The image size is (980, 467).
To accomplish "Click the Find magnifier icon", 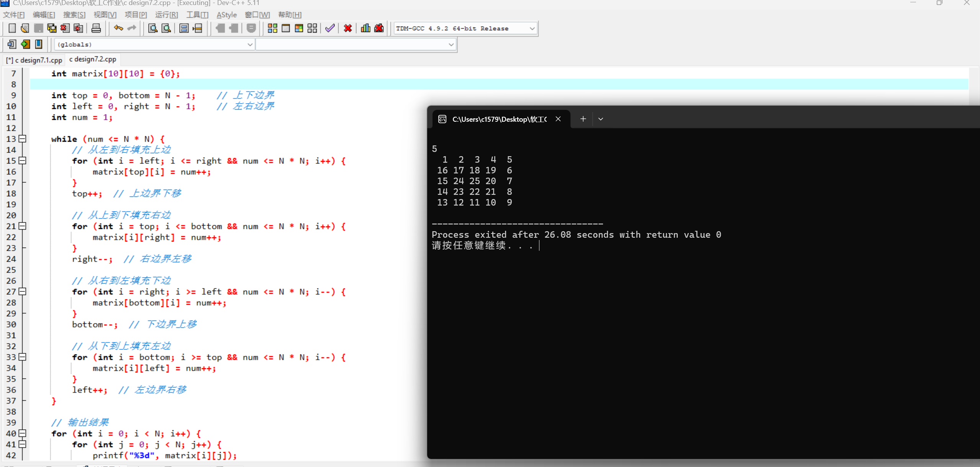I will coord(153,28).
